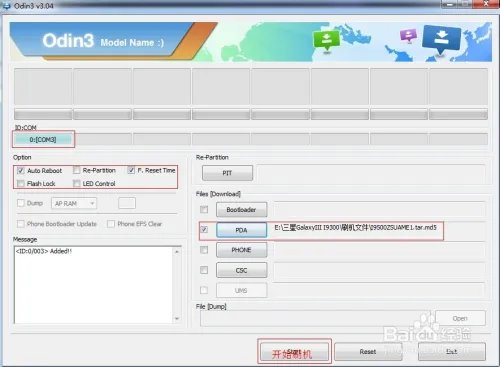The height and width of the screenshot is (367, 500).
Task: Click the large blue download icon in banner
Action: coord(442,39)
